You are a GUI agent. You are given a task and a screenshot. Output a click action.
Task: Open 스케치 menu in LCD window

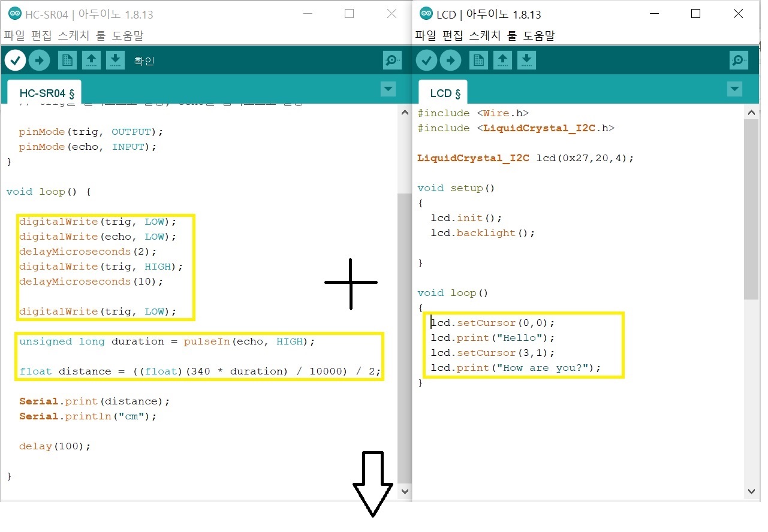pos(485,36)
